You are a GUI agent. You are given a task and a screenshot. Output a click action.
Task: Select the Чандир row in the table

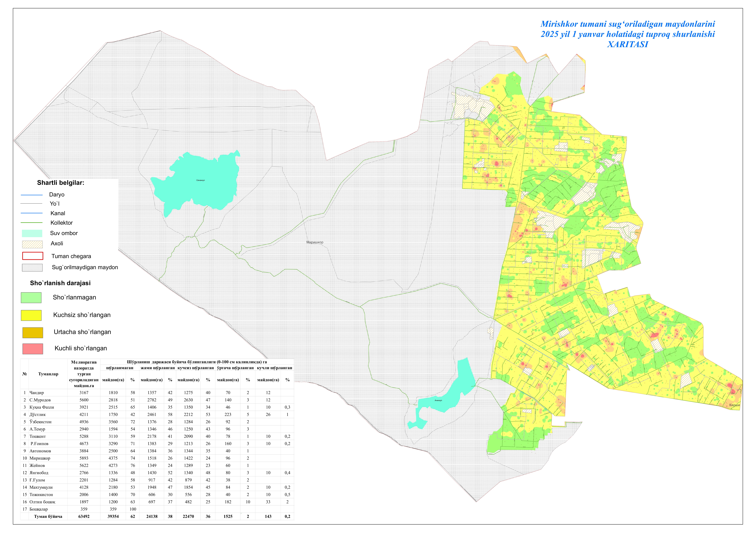[x=37, y=393]
